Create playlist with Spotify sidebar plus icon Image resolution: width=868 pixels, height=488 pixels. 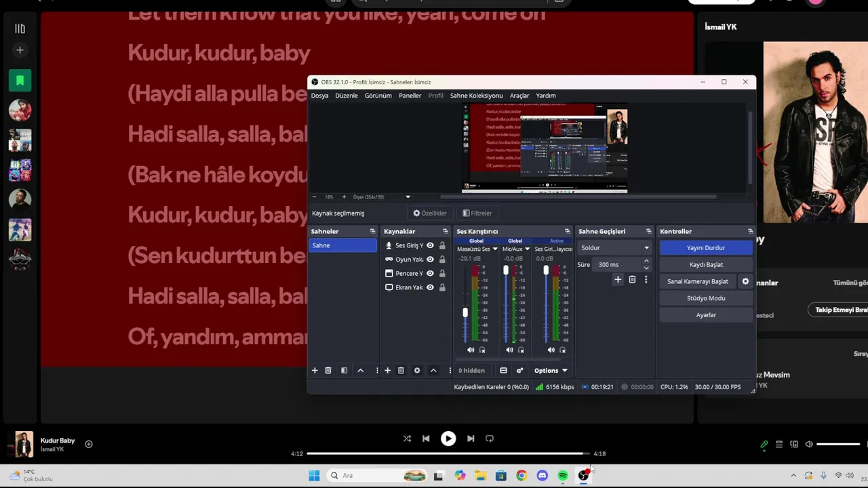pos(20,50)
